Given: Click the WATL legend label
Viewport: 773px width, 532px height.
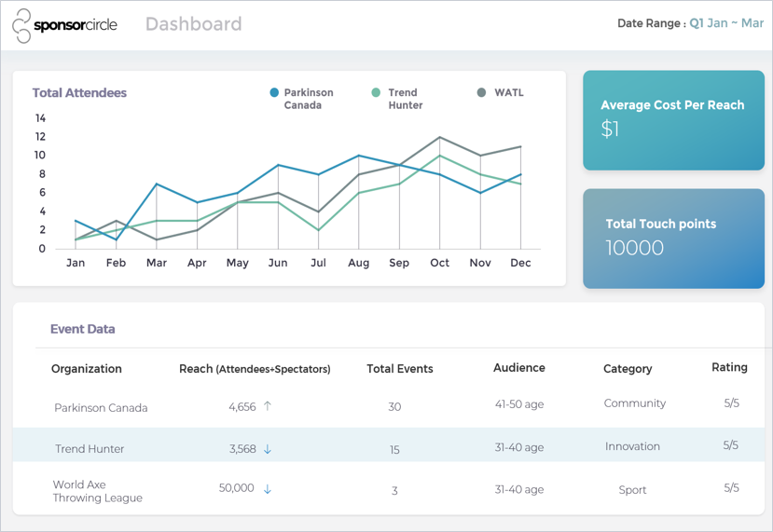Looking at the screenshot, I should point(509,92).
